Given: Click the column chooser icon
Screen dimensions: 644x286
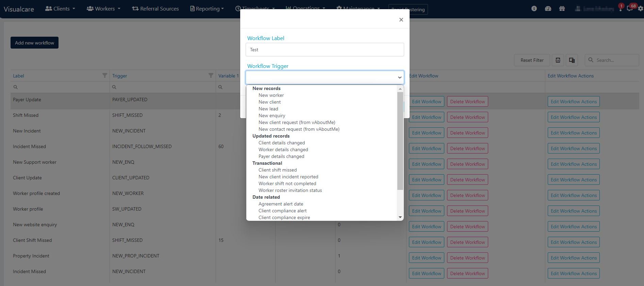Looking at the screenshot, I should tap(572, 60).
